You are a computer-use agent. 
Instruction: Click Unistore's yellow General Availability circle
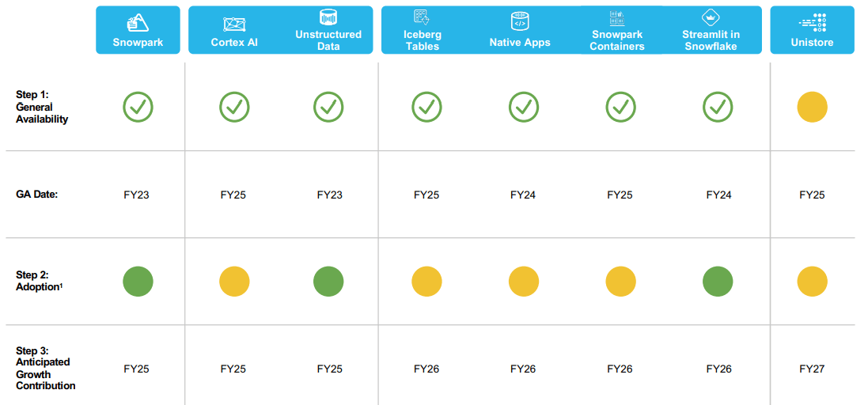812,107
